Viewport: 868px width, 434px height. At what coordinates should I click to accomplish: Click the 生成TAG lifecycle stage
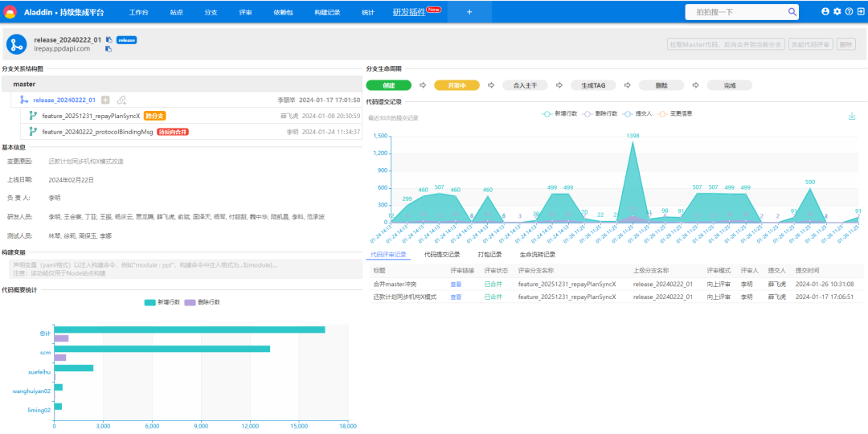(x=593, y=85)
